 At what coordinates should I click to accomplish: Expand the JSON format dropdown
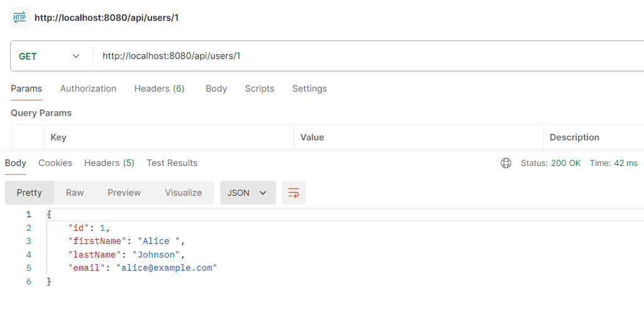click(248, 192)
